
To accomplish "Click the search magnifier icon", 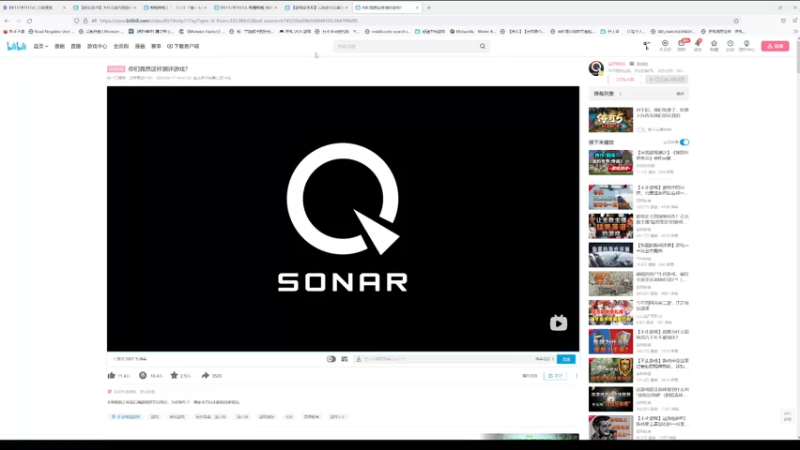I will pos(482,46).
